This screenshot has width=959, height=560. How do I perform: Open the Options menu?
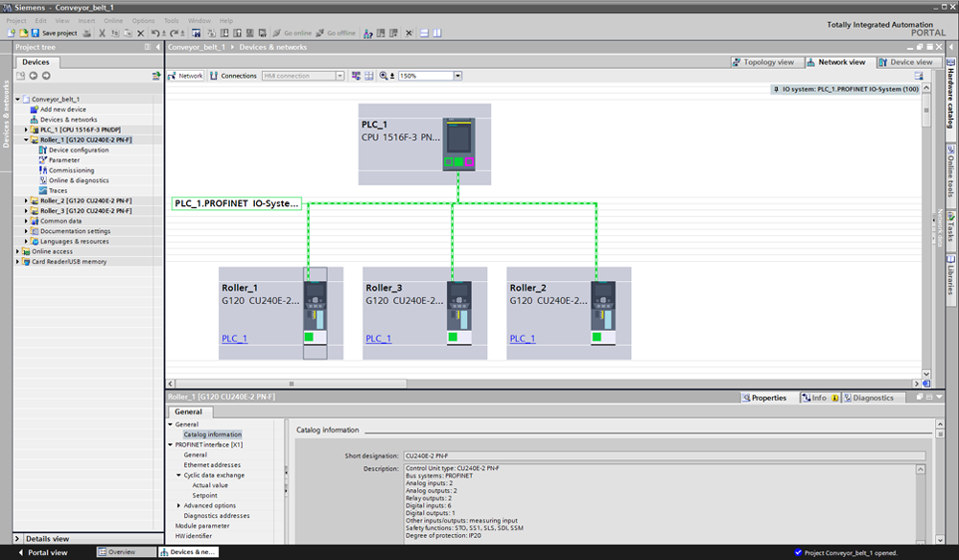tap(143, 20)
